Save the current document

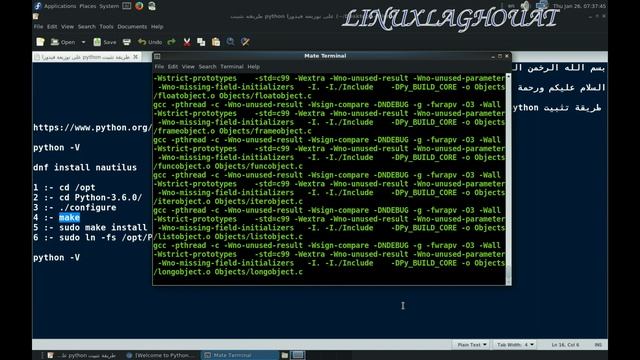tap(104, 42)
